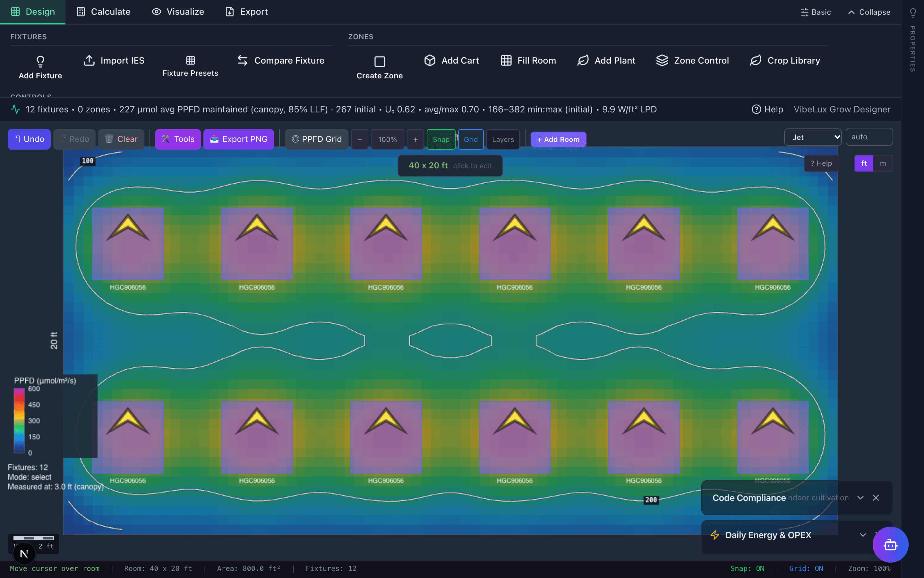
Task: Open the Tools menu
Action: coord(177,139)
